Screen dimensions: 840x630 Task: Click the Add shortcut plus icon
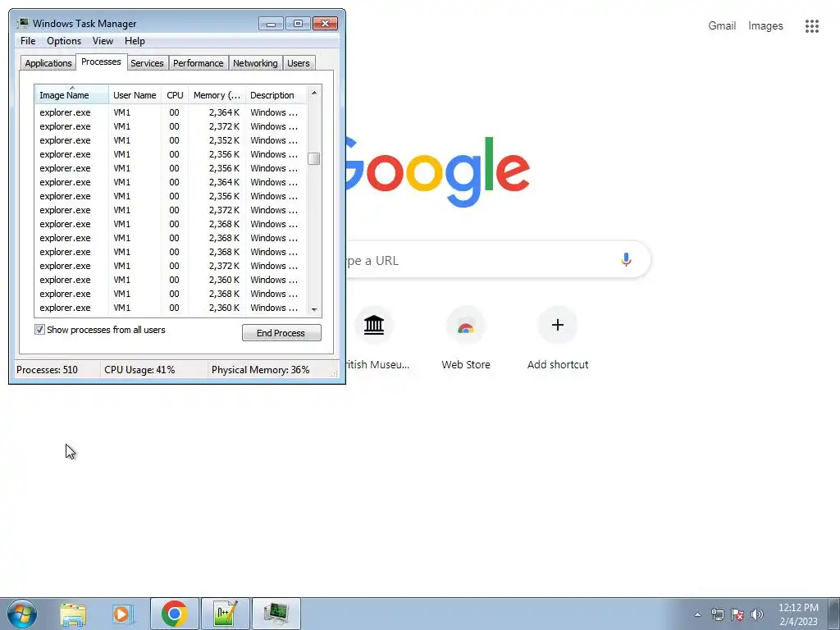point(557,325)
